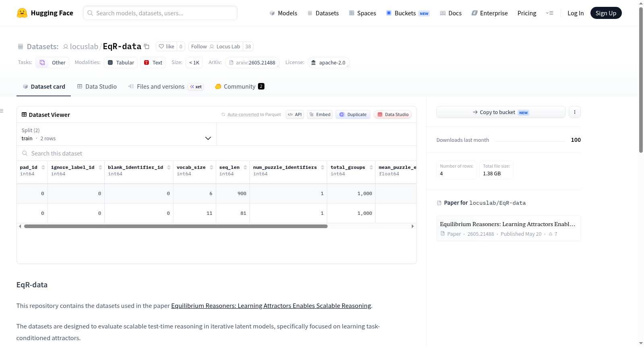Open the Equilibrium Reasoners paper link in text
The image size is (644, 347).
[271, 306]
